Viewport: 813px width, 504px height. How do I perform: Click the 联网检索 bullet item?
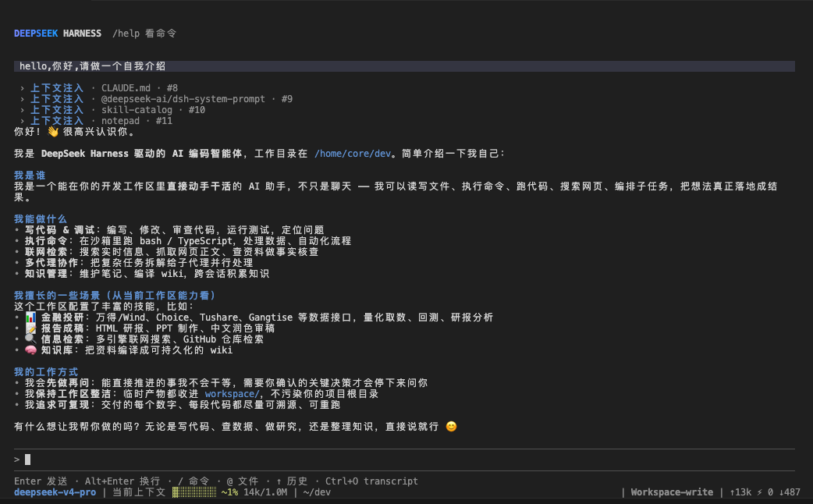166,251
